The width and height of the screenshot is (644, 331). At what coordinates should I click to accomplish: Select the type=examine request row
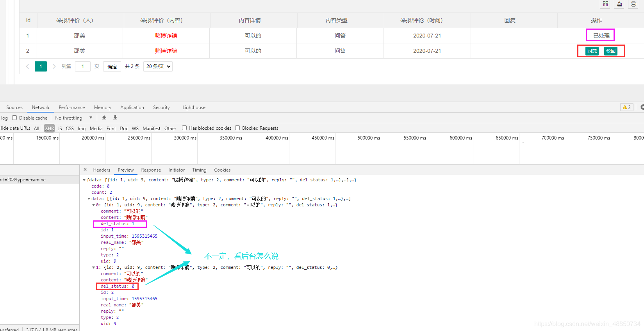[x=39, y=180]
